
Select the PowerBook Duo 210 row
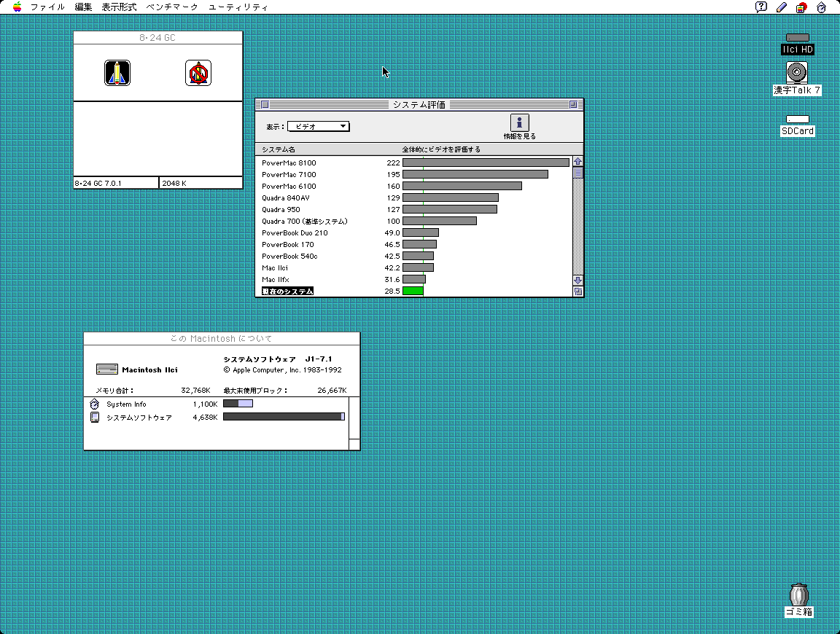(413, 232)
